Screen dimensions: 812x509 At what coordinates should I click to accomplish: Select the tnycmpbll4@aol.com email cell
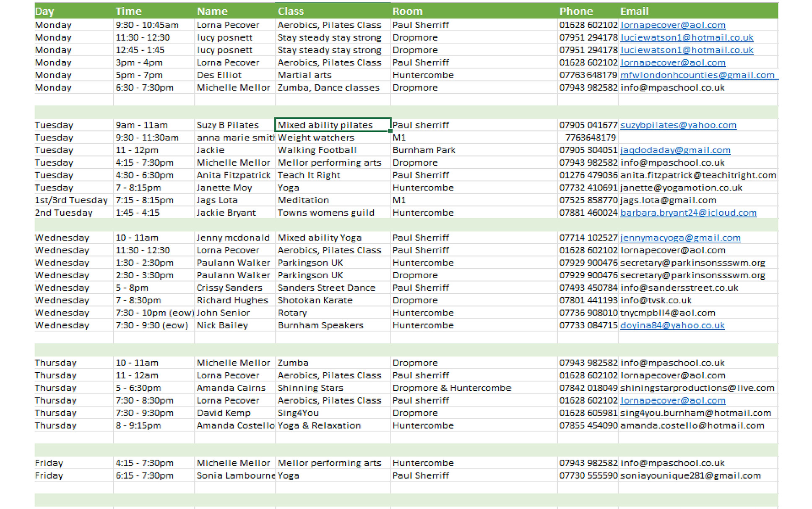698,313
